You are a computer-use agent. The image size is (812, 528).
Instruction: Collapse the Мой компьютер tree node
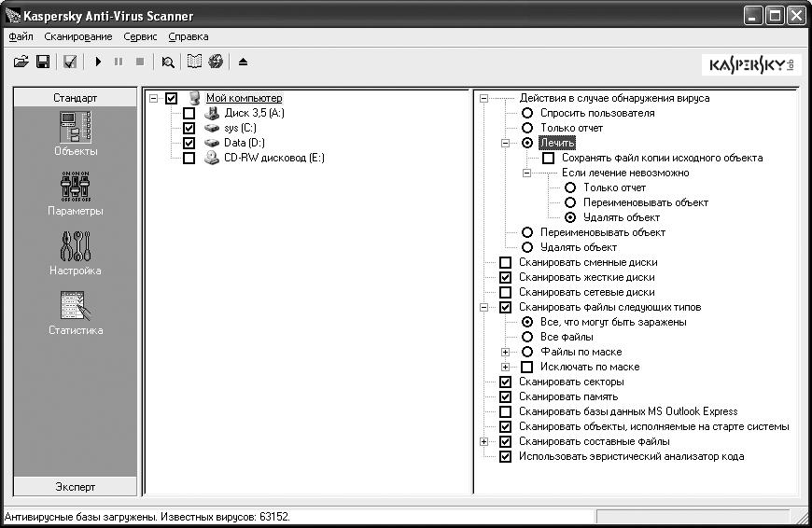click(153, 98)
